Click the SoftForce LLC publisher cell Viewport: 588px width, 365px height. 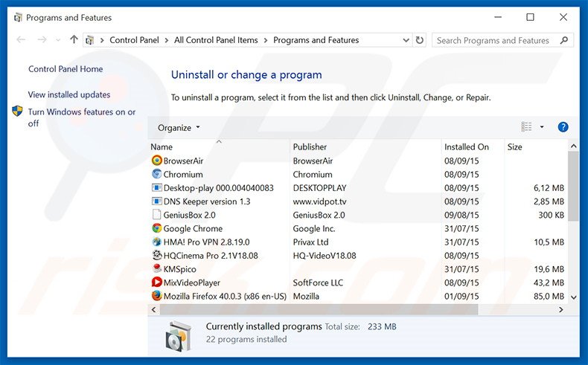pyautogui.click(x=318, y=282)
